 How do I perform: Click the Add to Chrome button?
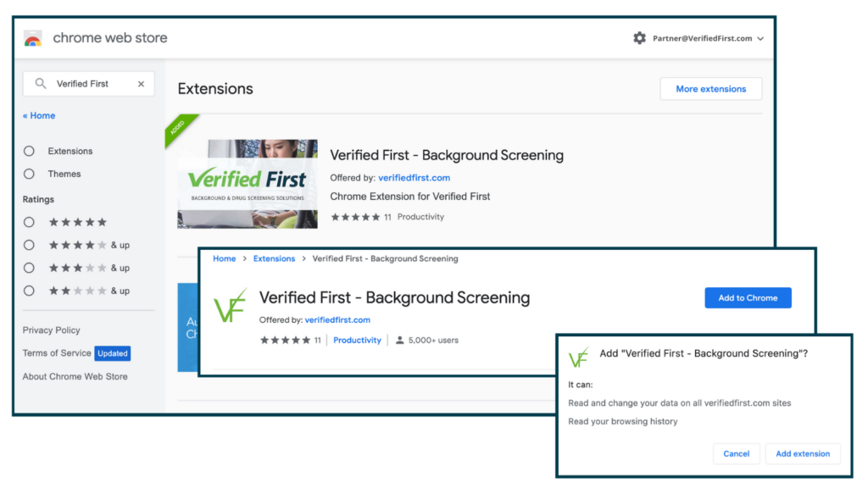point(748,297)
